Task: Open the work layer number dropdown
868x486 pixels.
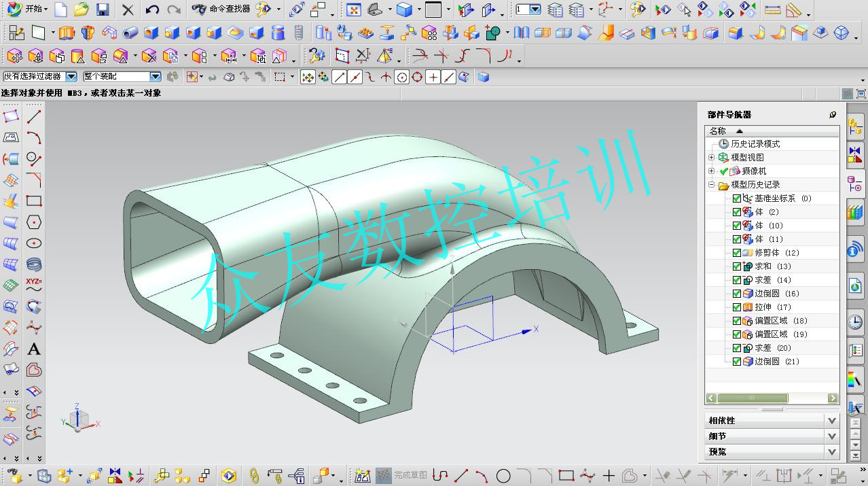Action: tap(535, 10)
